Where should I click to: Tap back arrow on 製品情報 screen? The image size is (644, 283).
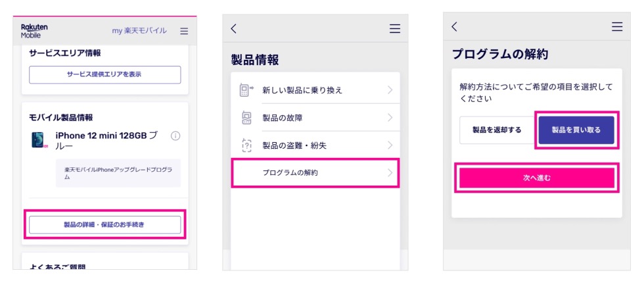[234, 28]
